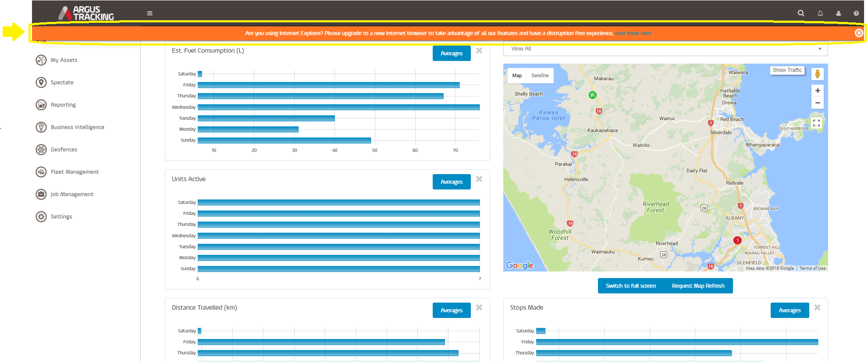The width and height of the screenshot is (868, 364).
Task: Open the help question mark icon
Action: tap(856, 14)
